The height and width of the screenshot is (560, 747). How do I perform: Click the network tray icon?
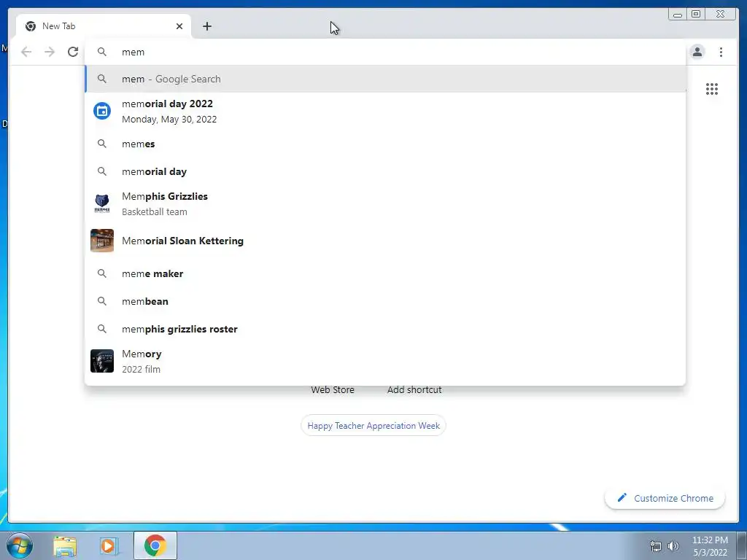(656, 546)
